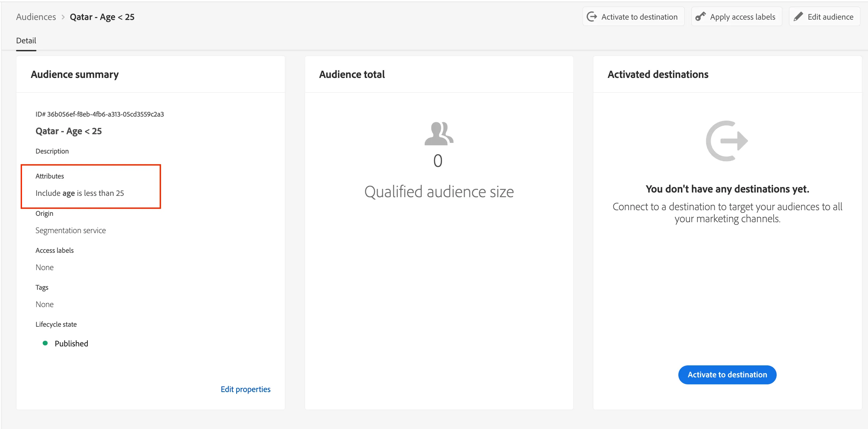This screenshot has width=868, height=429.
Task: Click the Tags field label
Action: coord(42,287)
